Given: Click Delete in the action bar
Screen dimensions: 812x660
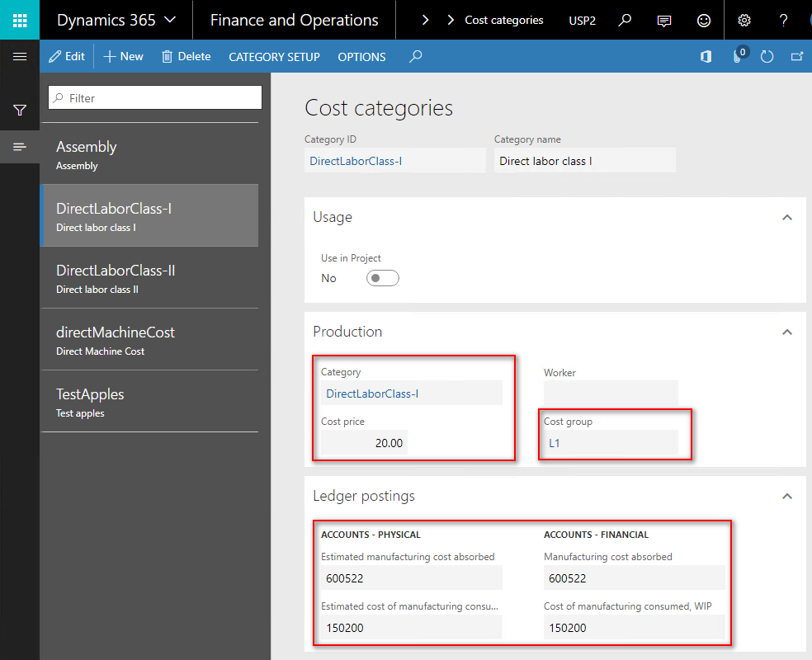Looking at the screenshot, I should [186, 56].
